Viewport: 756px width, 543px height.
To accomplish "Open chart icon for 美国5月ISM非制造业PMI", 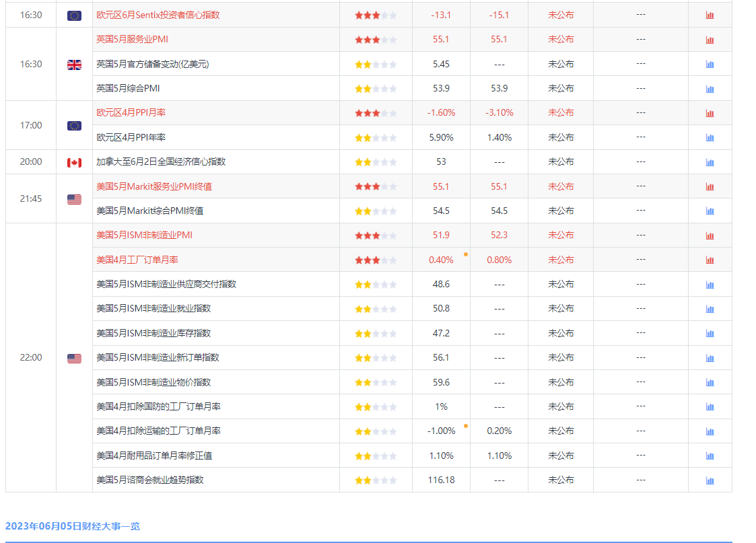I will [710, 235].
